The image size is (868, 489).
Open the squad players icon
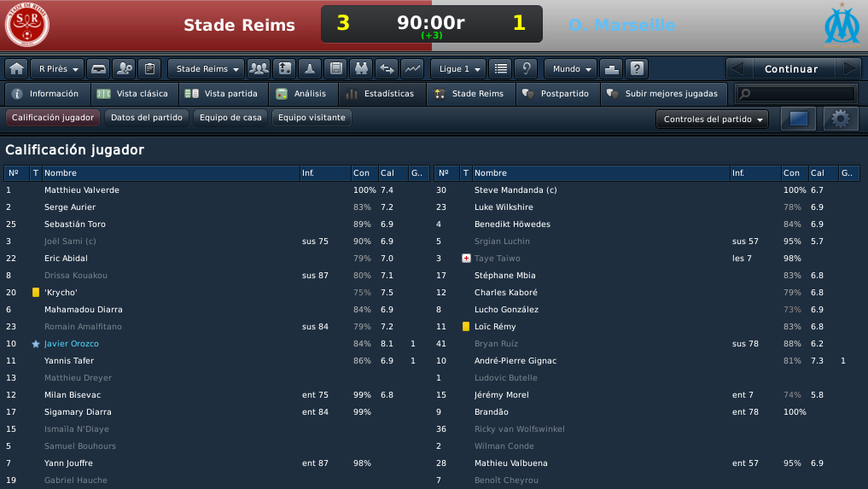click(x=259, y=68)
